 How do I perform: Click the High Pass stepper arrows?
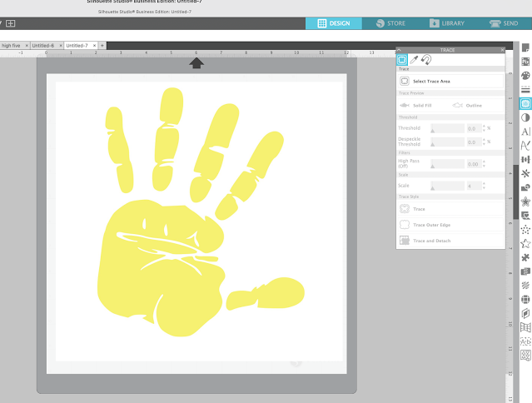coord(484,164)
